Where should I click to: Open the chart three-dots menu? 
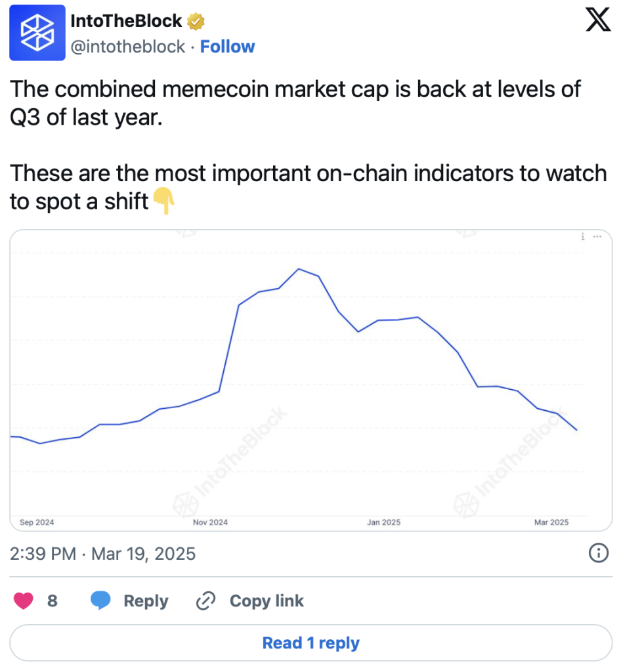pyautogui.click(x=597, y=236)
